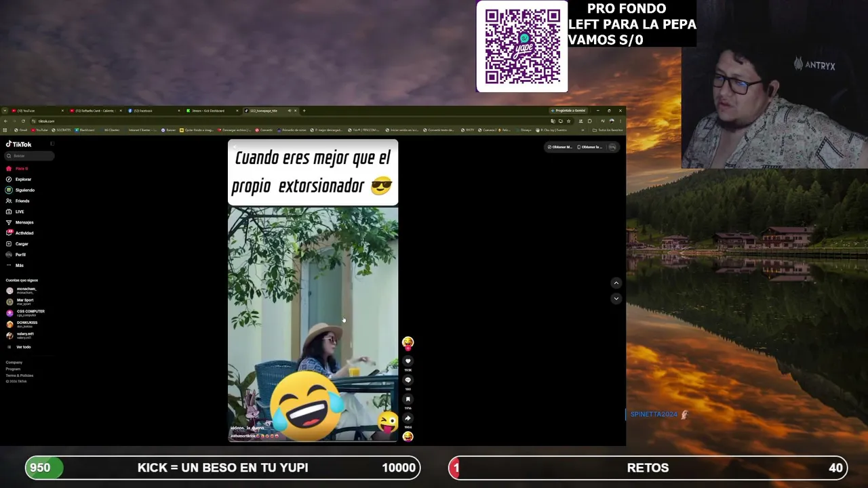Open the spinning sound disc on the video
The height and width of the screenshot is (488, 868).
(x=408, y=436)
